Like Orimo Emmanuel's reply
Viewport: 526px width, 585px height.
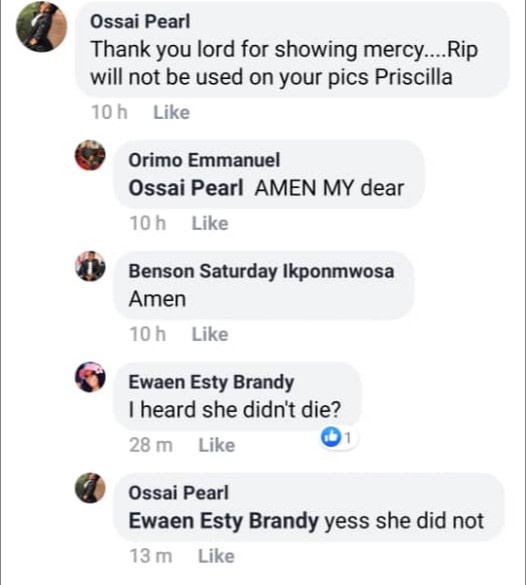pyautogui.click(x=210, y=223)
